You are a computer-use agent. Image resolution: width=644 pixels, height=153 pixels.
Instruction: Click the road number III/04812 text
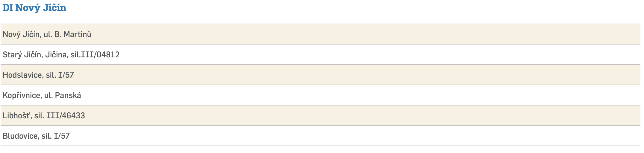100,55
